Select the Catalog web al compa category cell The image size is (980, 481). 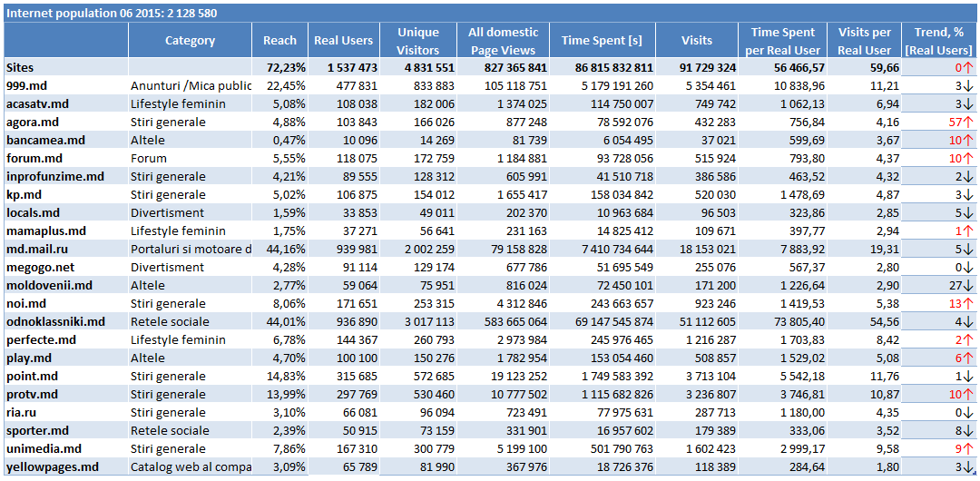click(190, 466)
